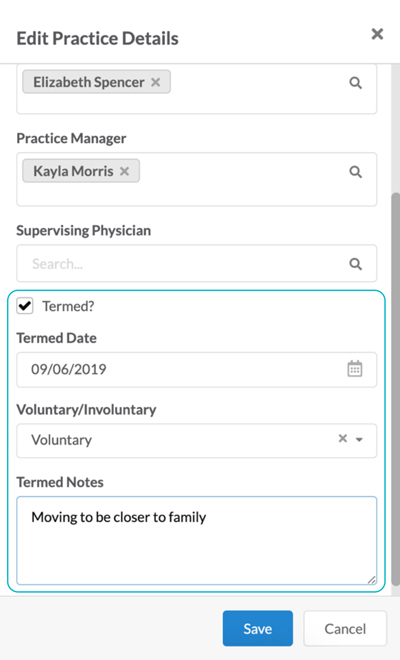400x660 pixels.
Task: Click the Supervising Physician search field
Action: point(197,263)
